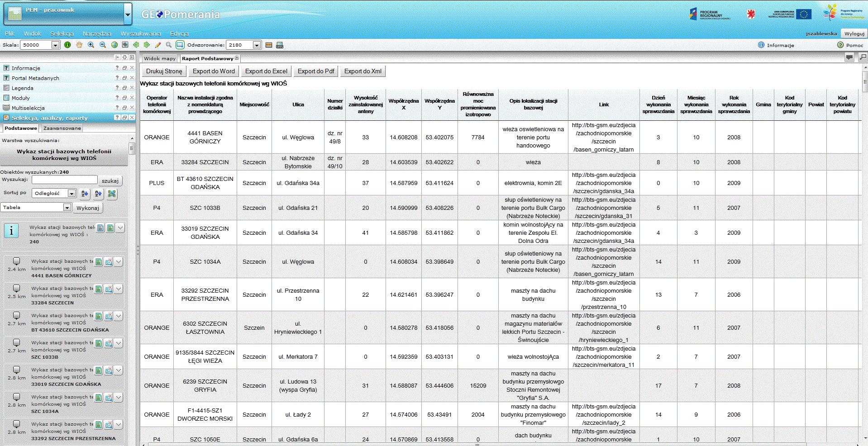Open the Wyszukiwania menu

(x=141, y=33)
